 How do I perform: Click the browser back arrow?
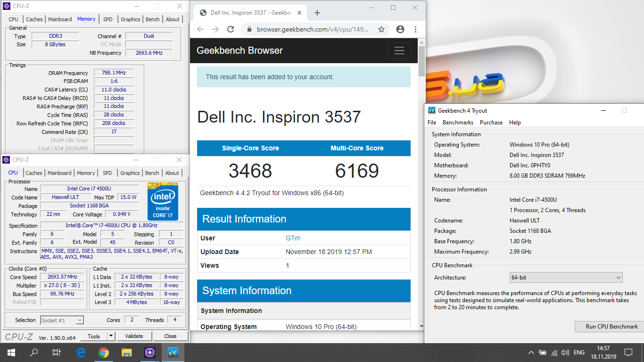[x=200, y=29]
